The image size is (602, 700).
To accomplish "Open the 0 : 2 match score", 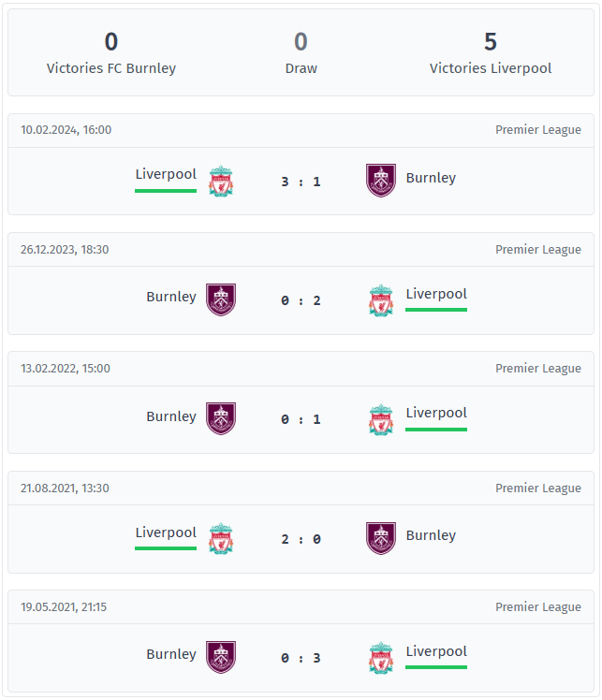I will click(x=301, y=300).
